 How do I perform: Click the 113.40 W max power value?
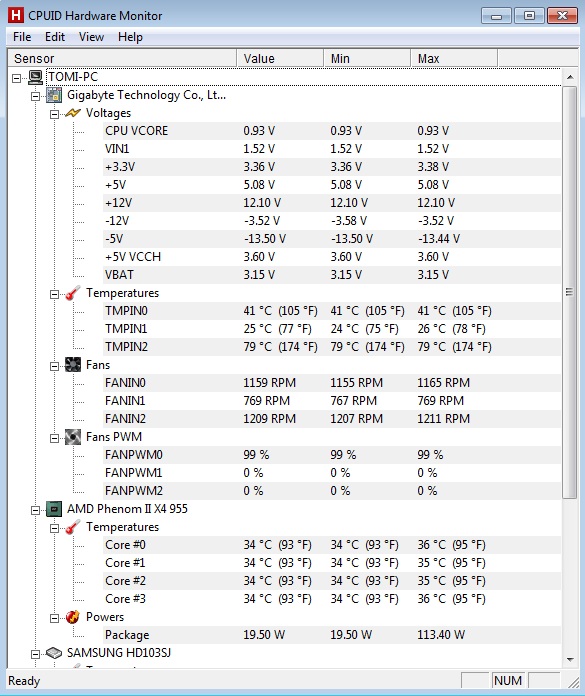[441, 635]
